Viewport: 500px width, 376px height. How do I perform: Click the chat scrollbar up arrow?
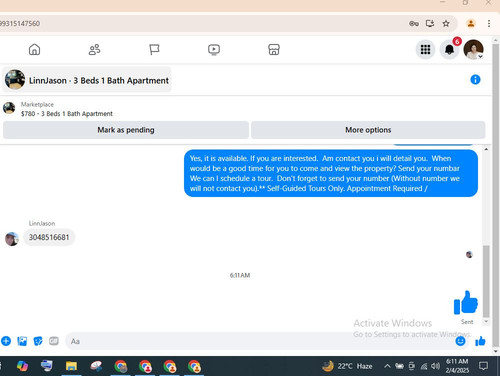(486, 149)
